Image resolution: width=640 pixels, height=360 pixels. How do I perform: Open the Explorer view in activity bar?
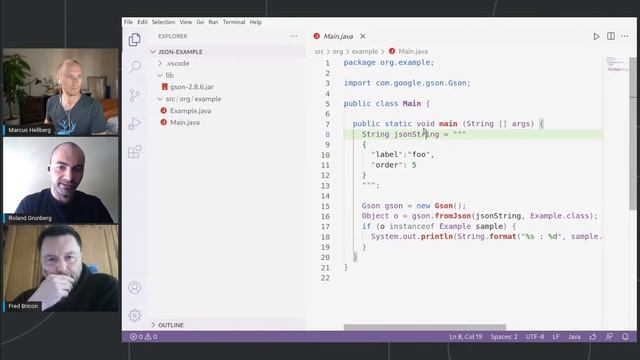point(135,40)
